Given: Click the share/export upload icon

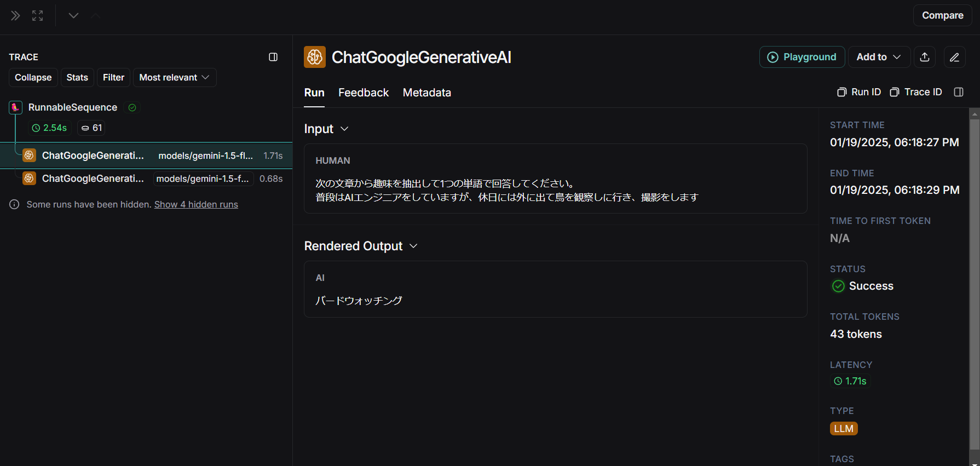Looking at the screenshot, I should [x=925, y=57].
